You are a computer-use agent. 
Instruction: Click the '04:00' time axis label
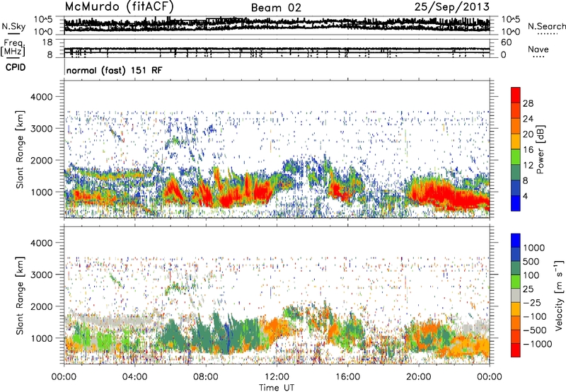[x=134, y=377]
